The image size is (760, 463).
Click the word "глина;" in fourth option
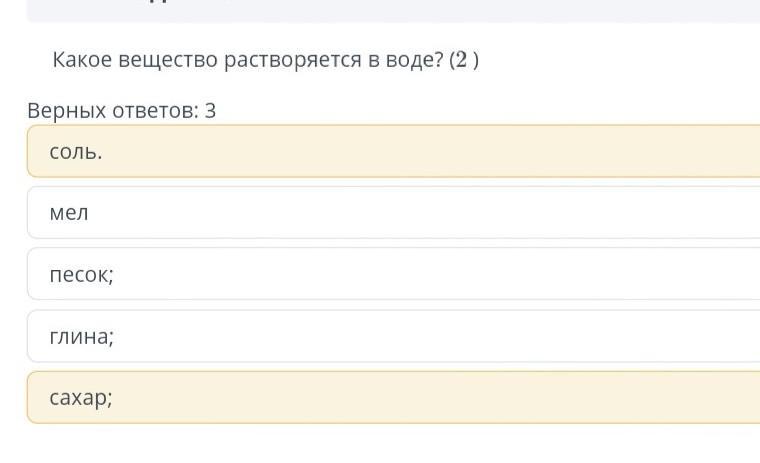pyautogui.click(x=82, y=337)
